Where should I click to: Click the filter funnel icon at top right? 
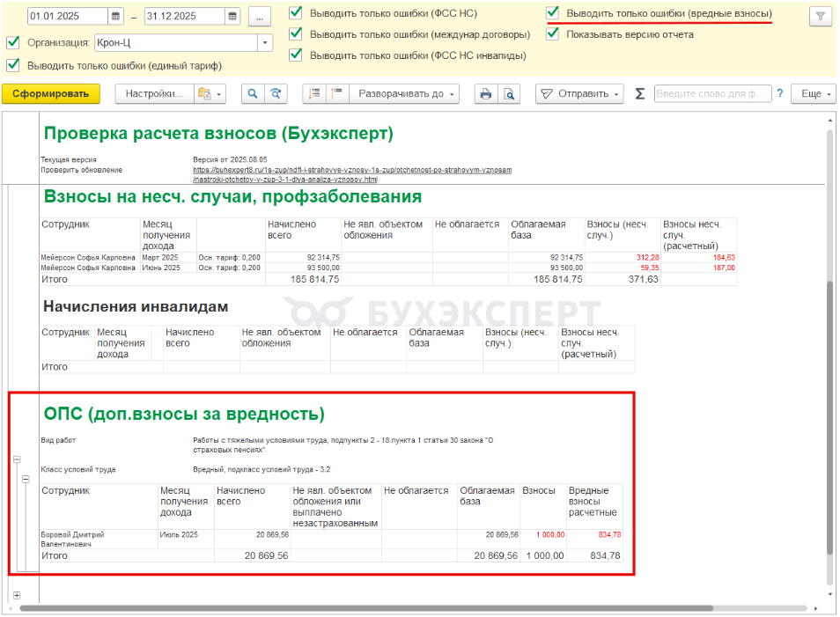tap(820, 17)
